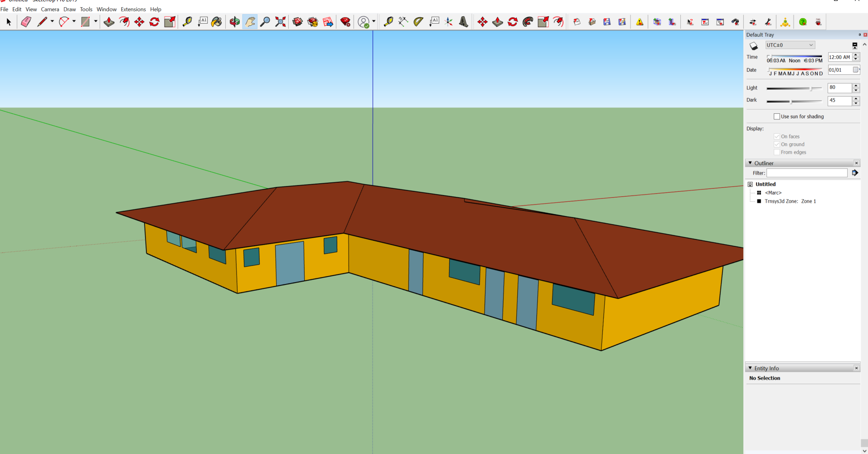Click the Rotate tool with red circular arrows
The image size is (868, 454).
[x=154, y=22]
